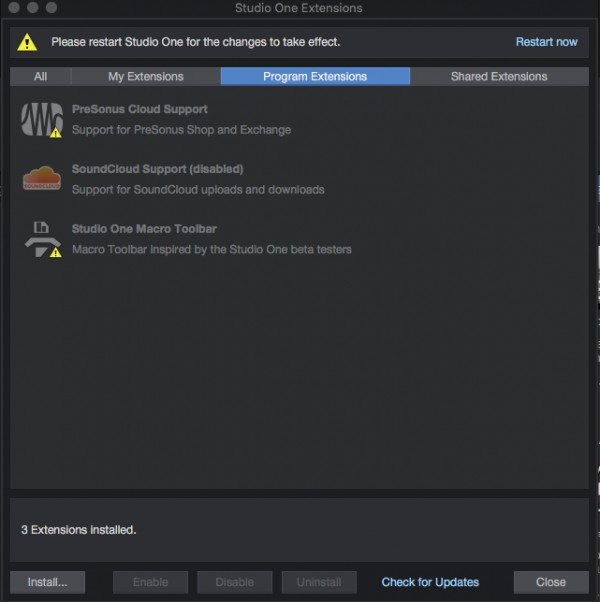Click the Restart now link

pos(546,42)
